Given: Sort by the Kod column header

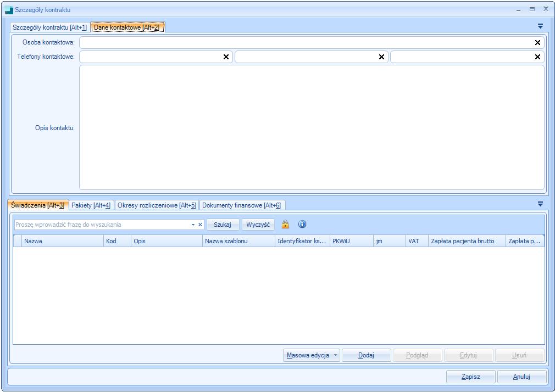Looking at the screenshot, I should [118, 241].
